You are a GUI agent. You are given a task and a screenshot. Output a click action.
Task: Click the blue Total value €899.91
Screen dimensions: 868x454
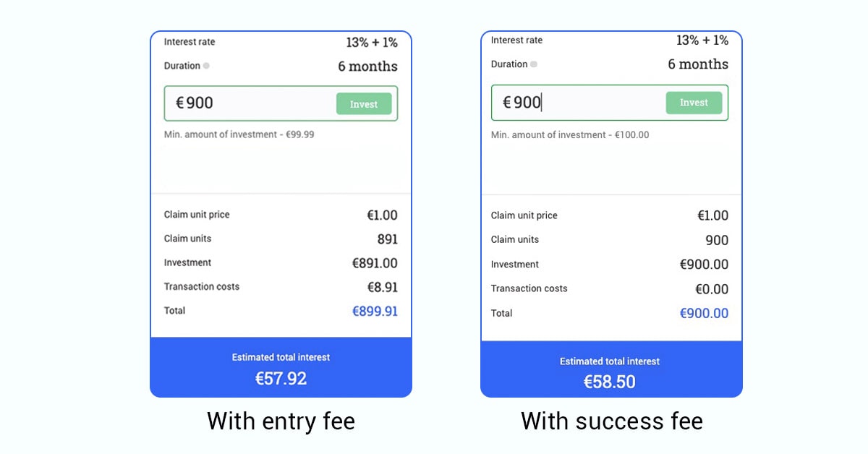click(x=375, y=311)
